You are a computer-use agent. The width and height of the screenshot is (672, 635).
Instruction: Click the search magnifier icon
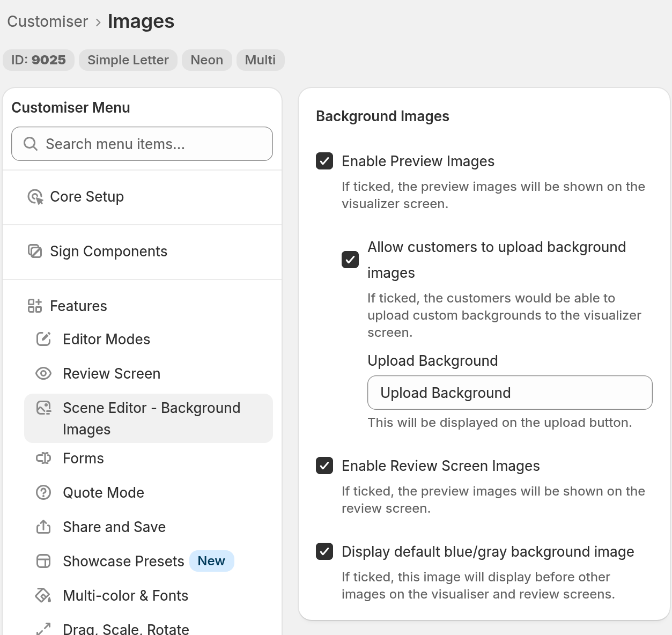(x=31, y=144)
